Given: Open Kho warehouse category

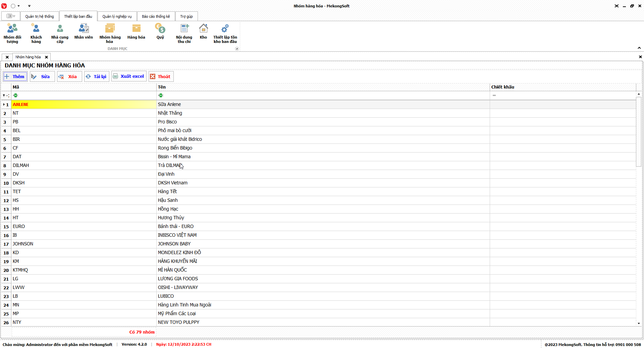Looking at the screenshot, I should click(203, 32).
